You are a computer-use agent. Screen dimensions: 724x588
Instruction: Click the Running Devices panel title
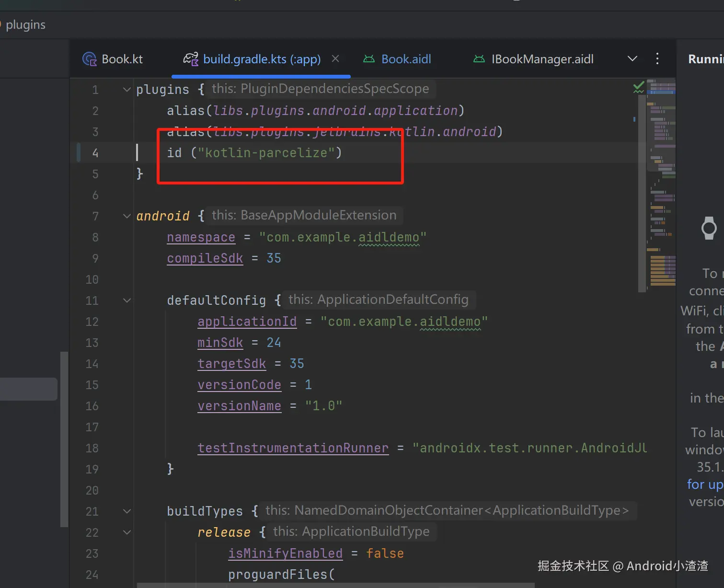click(x=705, y=59)
